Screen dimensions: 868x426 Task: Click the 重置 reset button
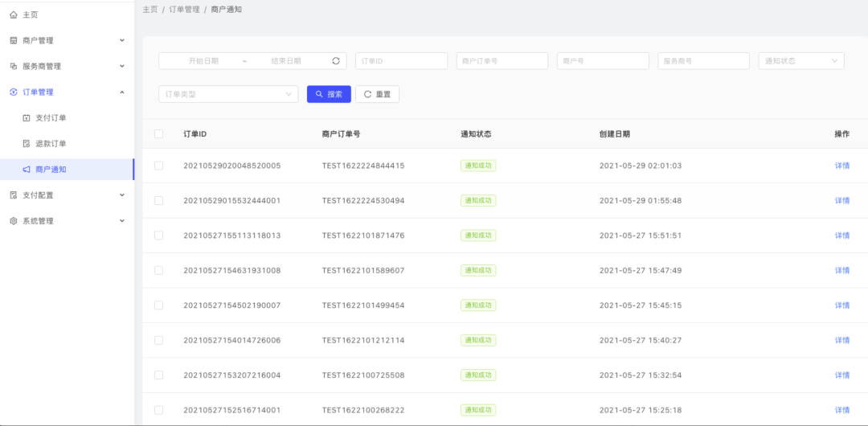377,94
